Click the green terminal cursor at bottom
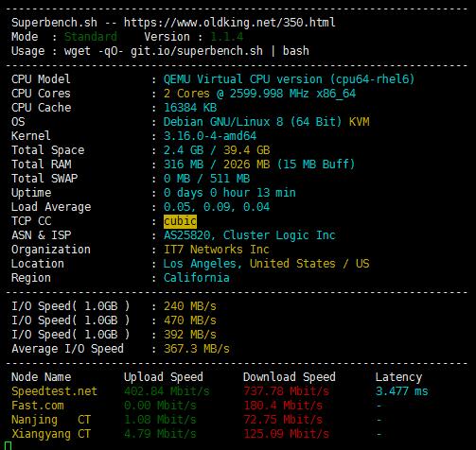This screenshot has width=476, height=450. (9, 445)
